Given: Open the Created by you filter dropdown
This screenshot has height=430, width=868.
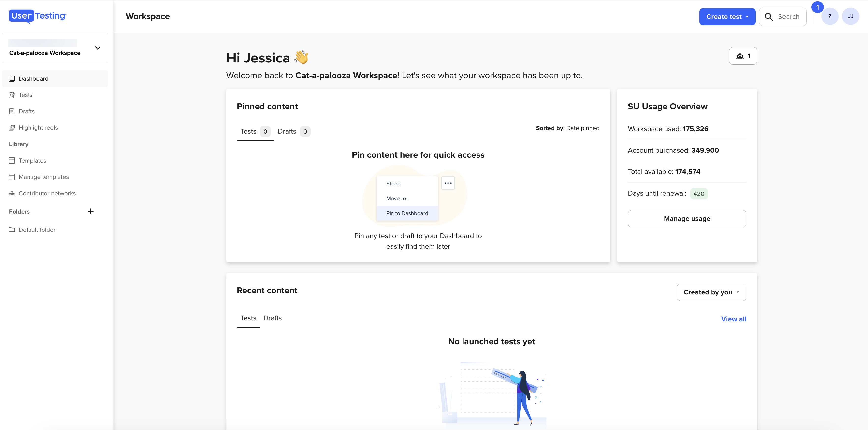Looking at the screenshot, I should (x=711, y=292).
